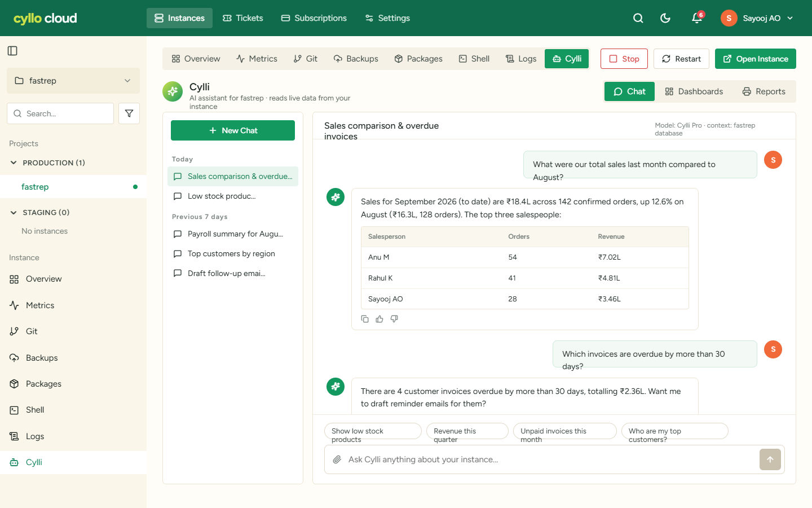Attach a file with the paperclip icon

pos(337,459)
